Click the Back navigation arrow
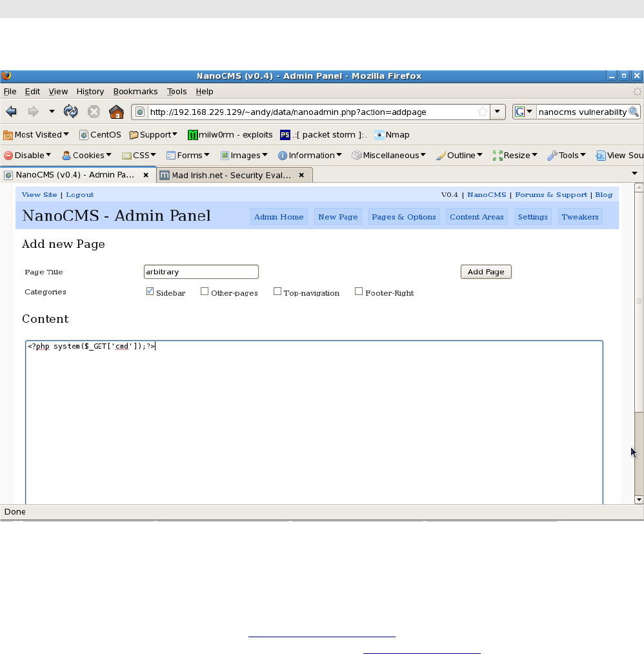 click(11, 112)
